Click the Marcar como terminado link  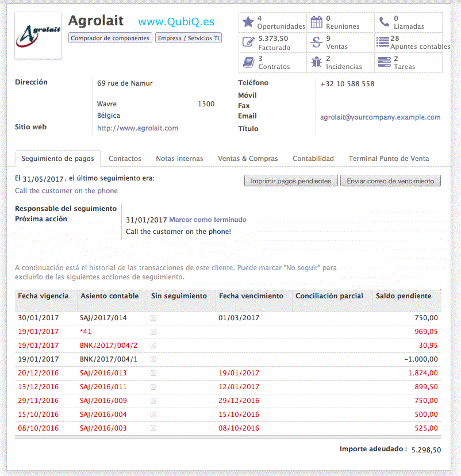[208, 220]
